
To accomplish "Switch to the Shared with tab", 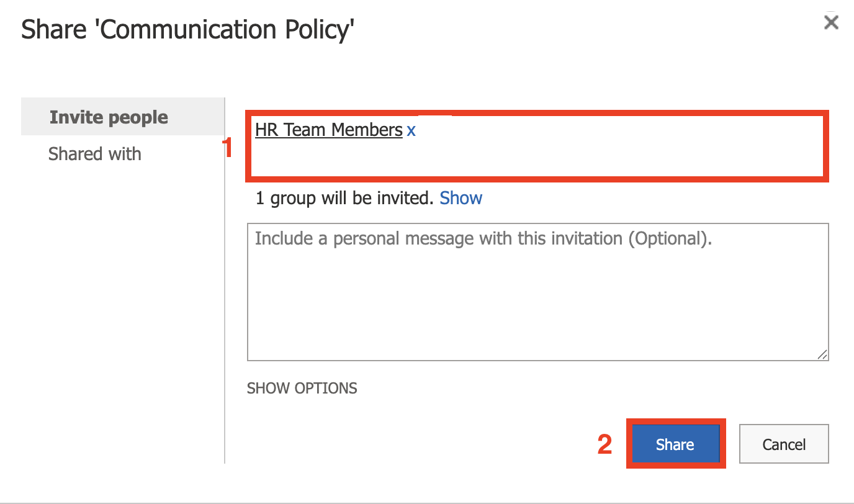I will coord(94,153).
